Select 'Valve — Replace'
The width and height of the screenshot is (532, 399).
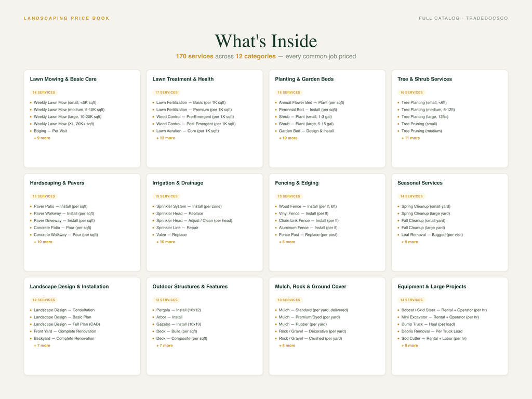tap(171, 235)
